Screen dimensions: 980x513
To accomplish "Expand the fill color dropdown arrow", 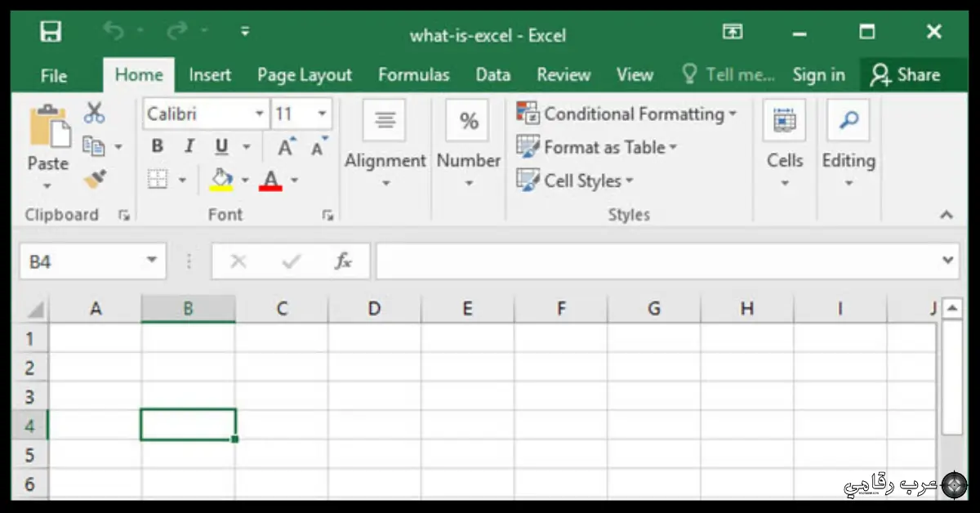I will pos(244,179).
